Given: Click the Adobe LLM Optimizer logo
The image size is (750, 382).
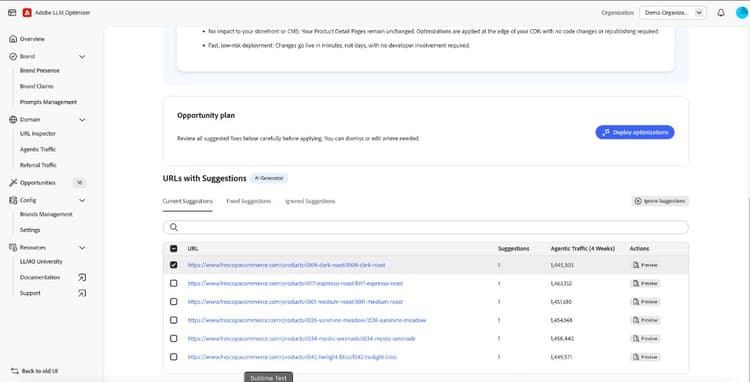Looking at the screenshot, I should point(27,13).
